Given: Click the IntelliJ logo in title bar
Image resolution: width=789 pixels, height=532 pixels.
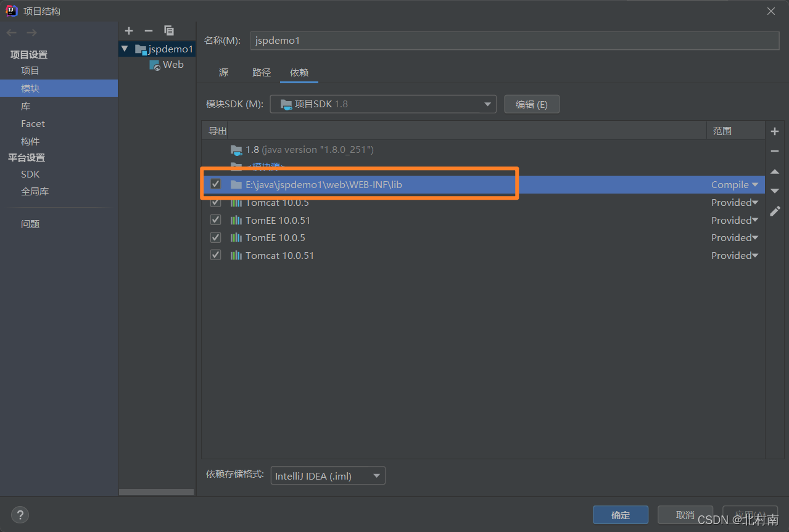Looking at the screenshot, I should point(11,11).
